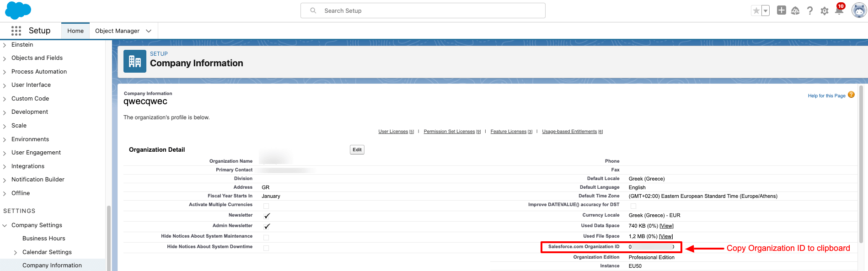Click the EU50 instance value

point(635,266)
